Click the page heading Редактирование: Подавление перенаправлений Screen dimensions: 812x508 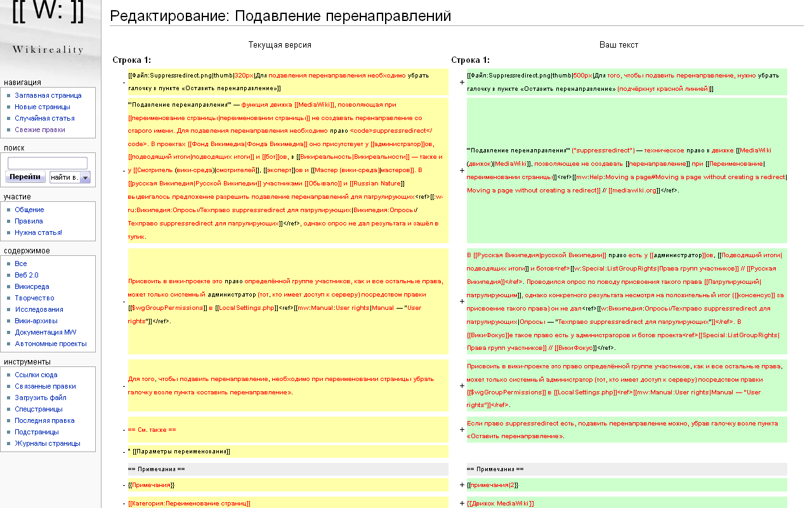[x=280, y=16]
